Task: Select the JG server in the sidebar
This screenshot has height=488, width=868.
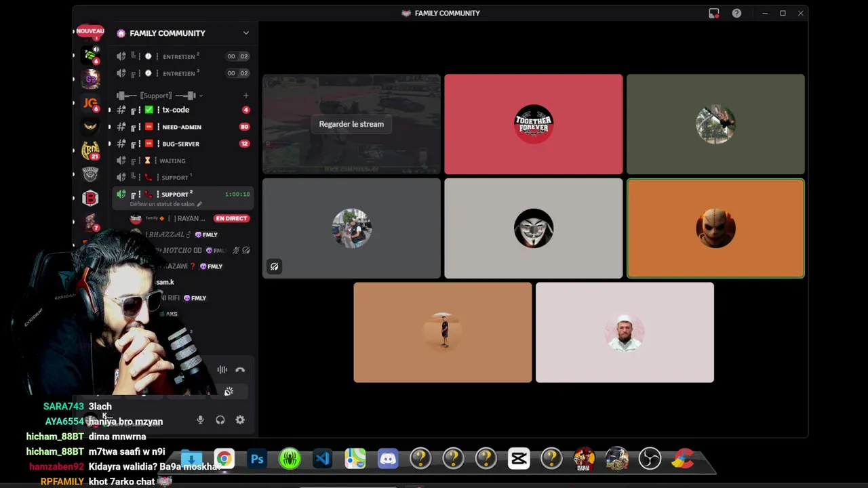Action: pos(90,103)
